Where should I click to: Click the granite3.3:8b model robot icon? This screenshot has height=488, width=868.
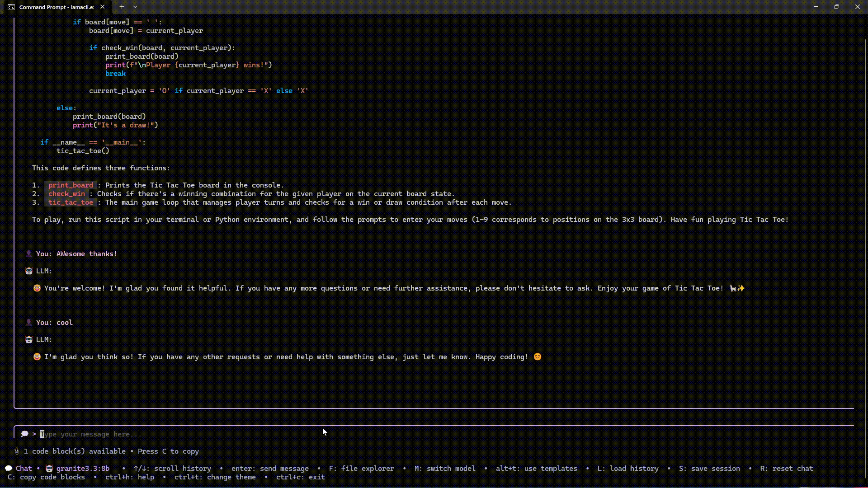49,469
